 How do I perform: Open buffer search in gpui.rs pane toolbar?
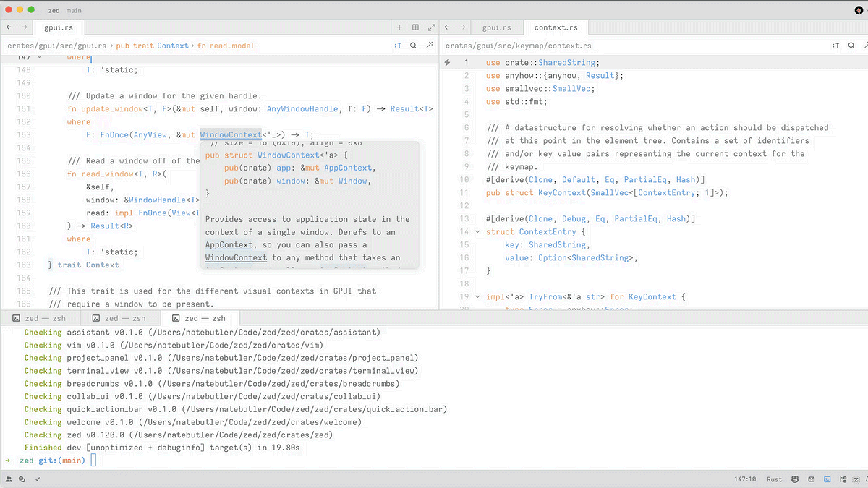(413, 46)
